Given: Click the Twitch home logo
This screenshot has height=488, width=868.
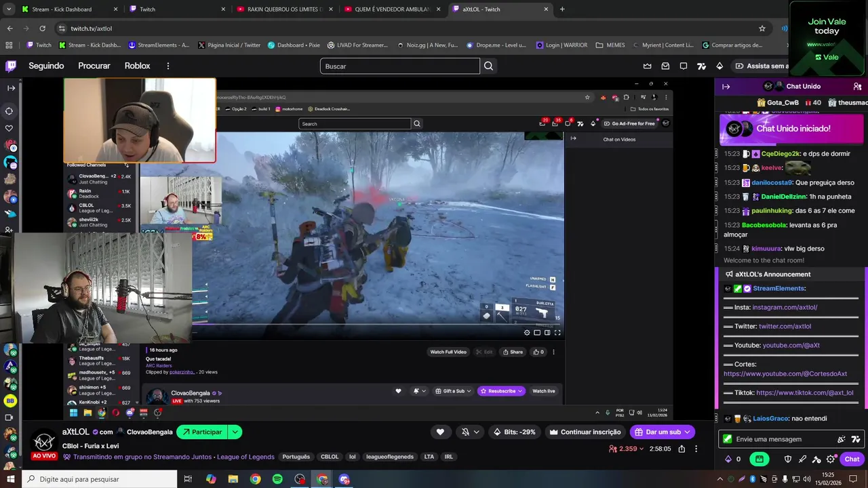Looking at the screenshot, I should [11, 66].
